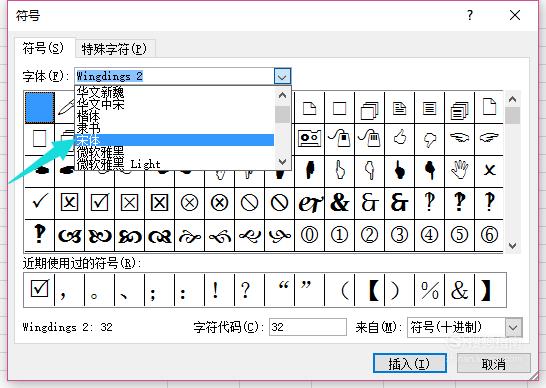Screen dimensions: 546x388
Task: Click the symbol grid scrollbar thumb
Action: (512, 116)
